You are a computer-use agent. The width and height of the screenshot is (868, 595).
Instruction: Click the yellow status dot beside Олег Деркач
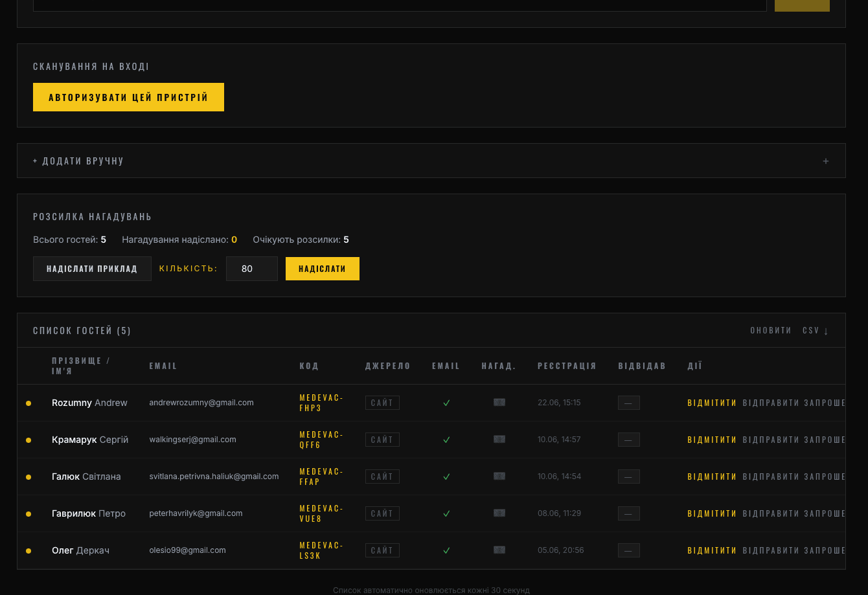[29, 551]
